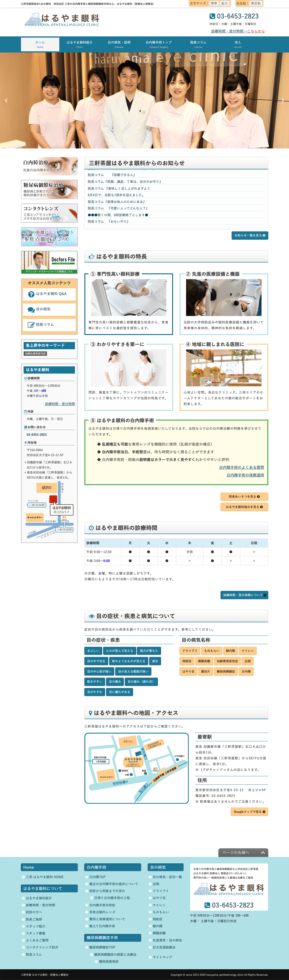
Task: Click the question mark icon for はるやま眼科 Q&A
Action: [31, 294]
